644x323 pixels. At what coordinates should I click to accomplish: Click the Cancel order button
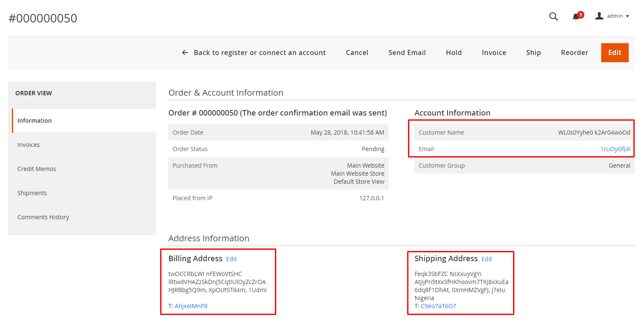357,52
